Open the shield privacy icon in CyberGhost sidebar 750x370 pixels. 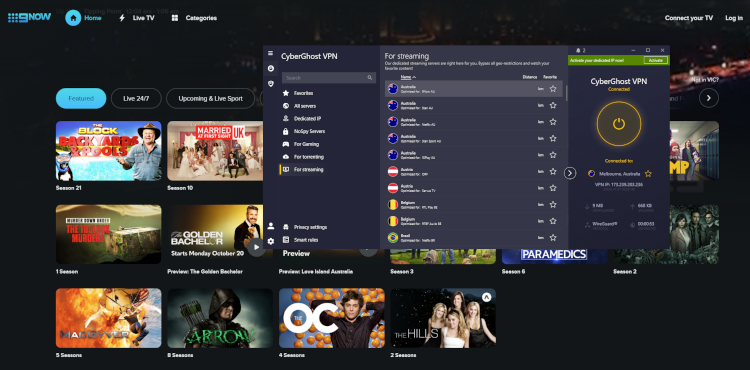[x=271, y=84]
